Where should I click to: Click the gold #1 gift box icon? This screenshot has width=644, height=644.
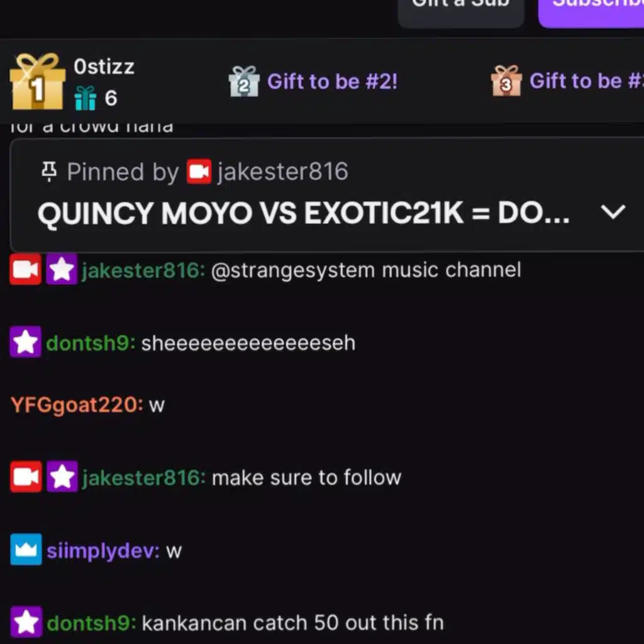click(37, 81)
